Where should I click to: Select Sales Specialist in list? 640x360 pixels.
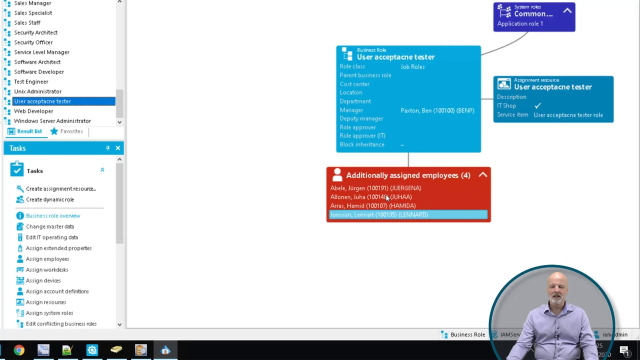coord(33,13)
